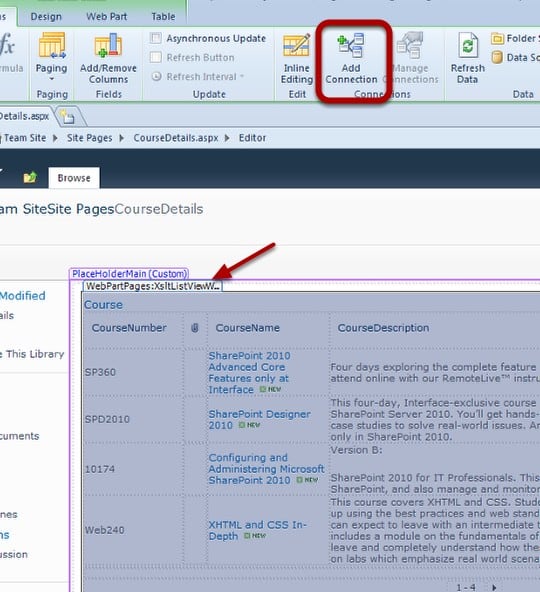
Task: Open SharePoint Designer 2010 course link
Action: tap(260, 419)
